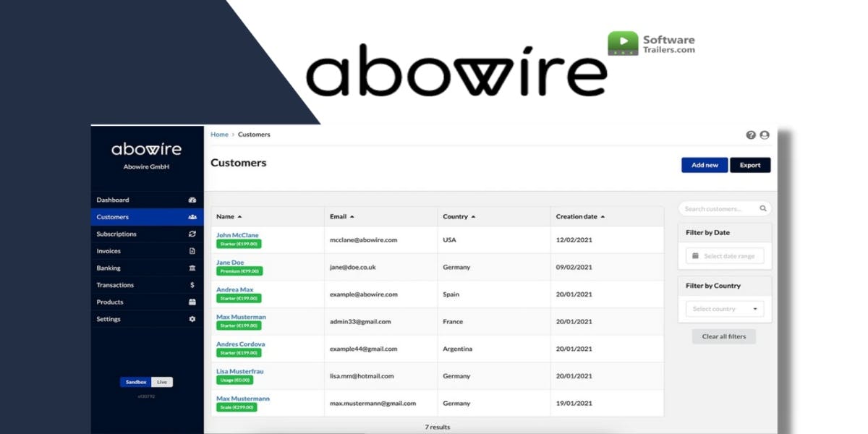Screen dimensions: 868x434
Task: Open Dashboard from sidebar menu
Action: pyautogui.click(x=147, y=200)
